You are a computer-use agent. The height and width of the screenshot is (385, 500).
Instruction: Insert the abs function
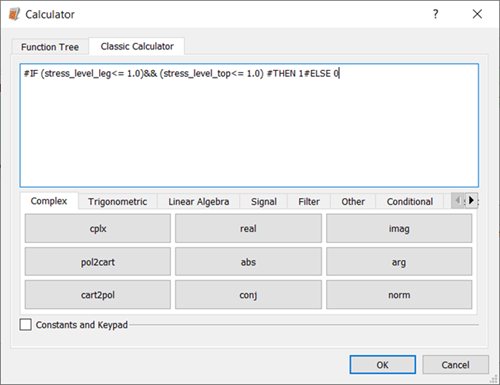pos(248,262)
